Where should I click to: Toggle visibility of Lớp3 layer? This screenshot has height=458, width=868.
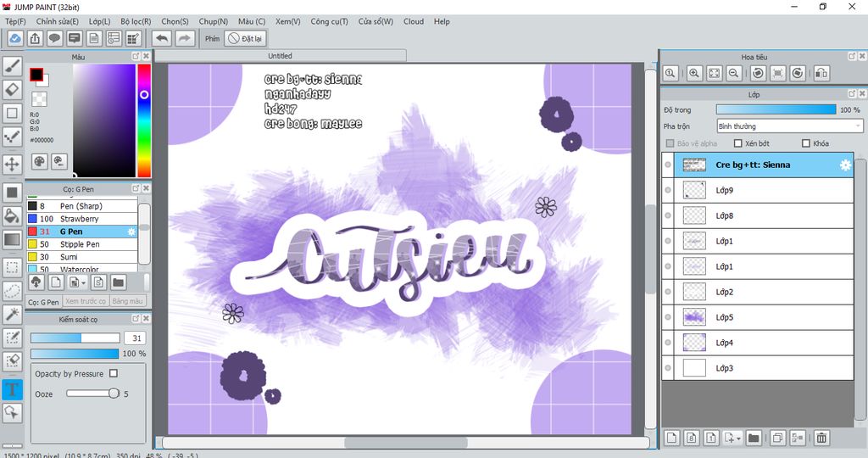point(668,368)
